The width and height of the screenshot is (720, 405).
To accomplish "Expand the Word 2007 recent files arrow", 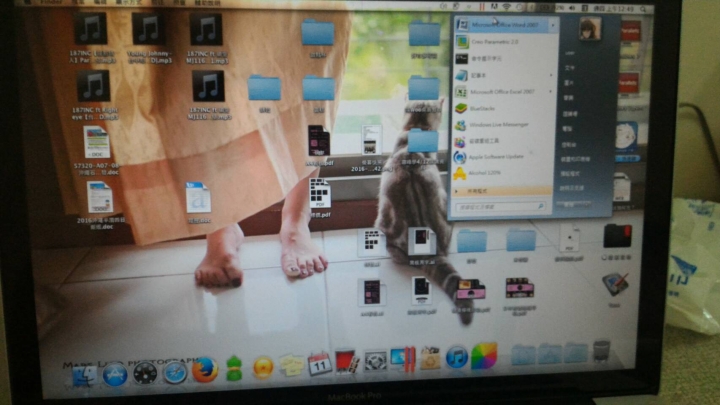I will click(553, 25).
